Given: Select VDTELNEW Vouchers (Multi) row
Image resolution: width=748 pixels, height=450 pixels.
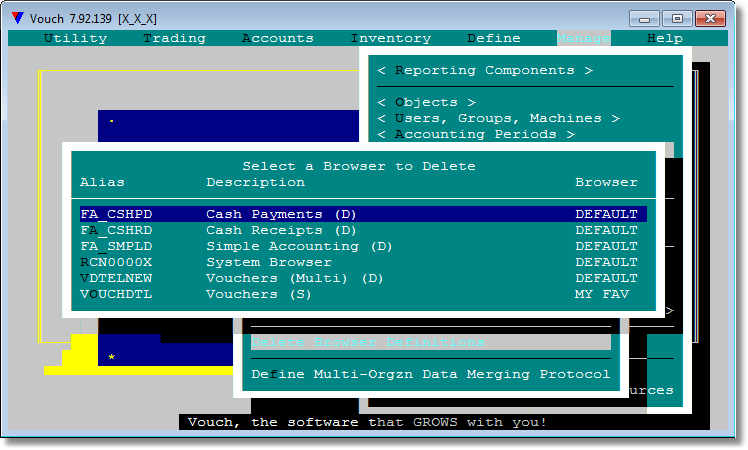Looking at the screenshot, I should click(363, 278).
